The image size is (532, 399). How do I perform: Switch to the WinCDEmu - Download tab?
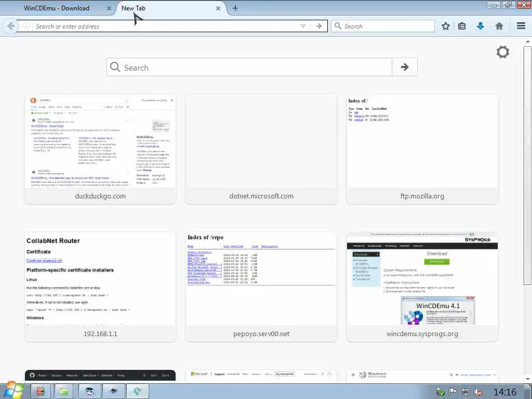tap(56, 8)
